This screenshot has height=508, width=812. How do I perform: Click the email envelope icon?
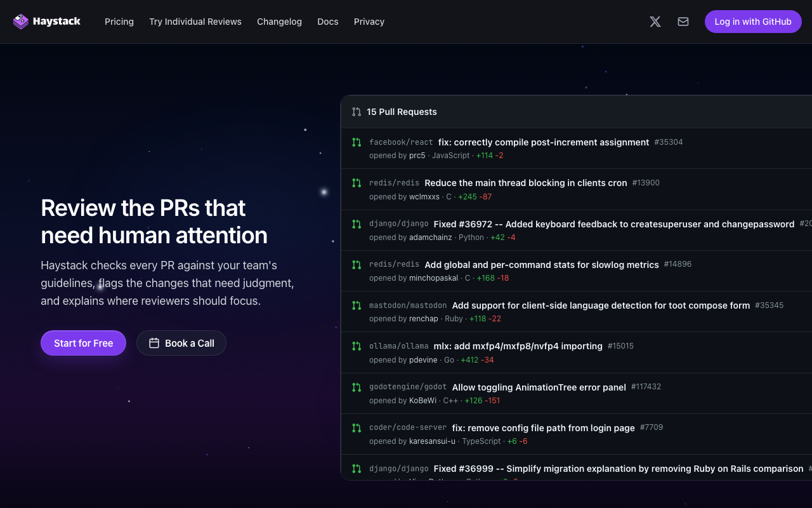[683, 22]
